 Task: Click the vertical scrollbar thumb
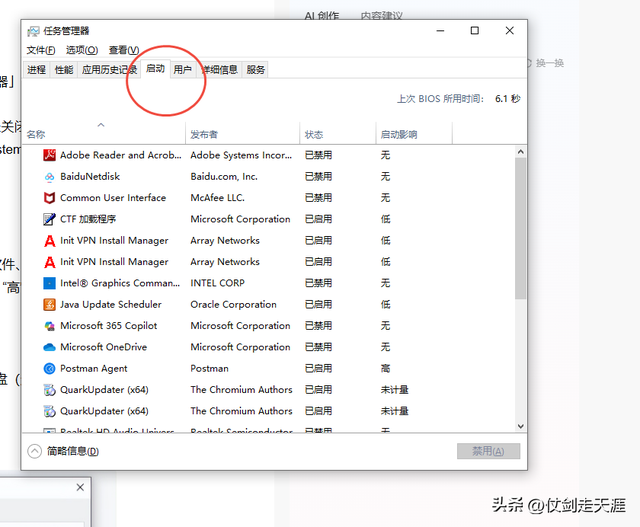(x=520, y=228)
